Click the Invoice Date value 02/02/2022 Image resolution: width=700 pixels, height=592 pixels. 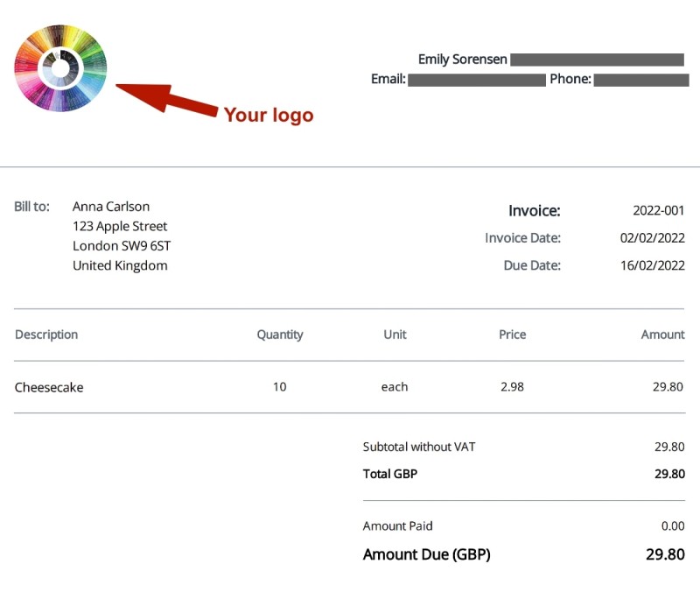tap(652, 237)
